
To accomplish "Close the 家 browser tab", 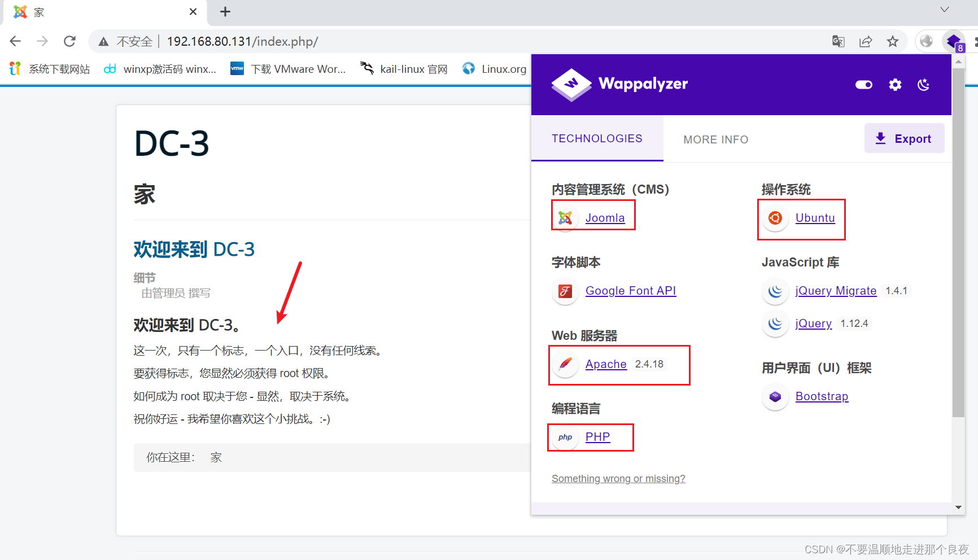I will pyautogui.click(x=193, y=12).
